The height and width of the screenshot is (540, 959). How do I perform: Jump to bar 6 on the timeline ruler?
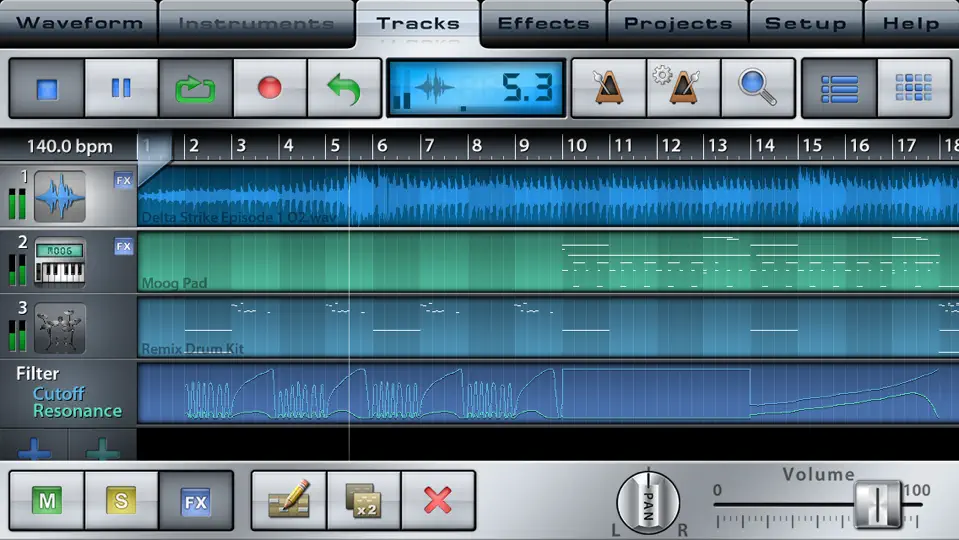tap(382, 146)
